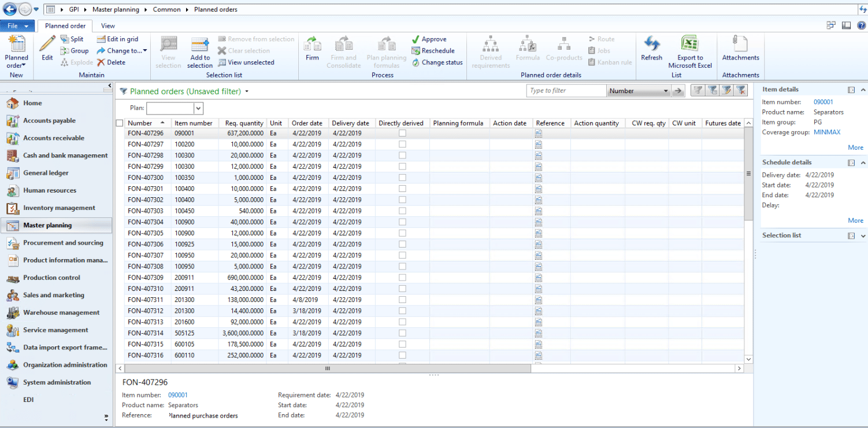Tick the row checkbox for FON-407300
The height and width of the screenshot is (428, 868).
(120, 178)
